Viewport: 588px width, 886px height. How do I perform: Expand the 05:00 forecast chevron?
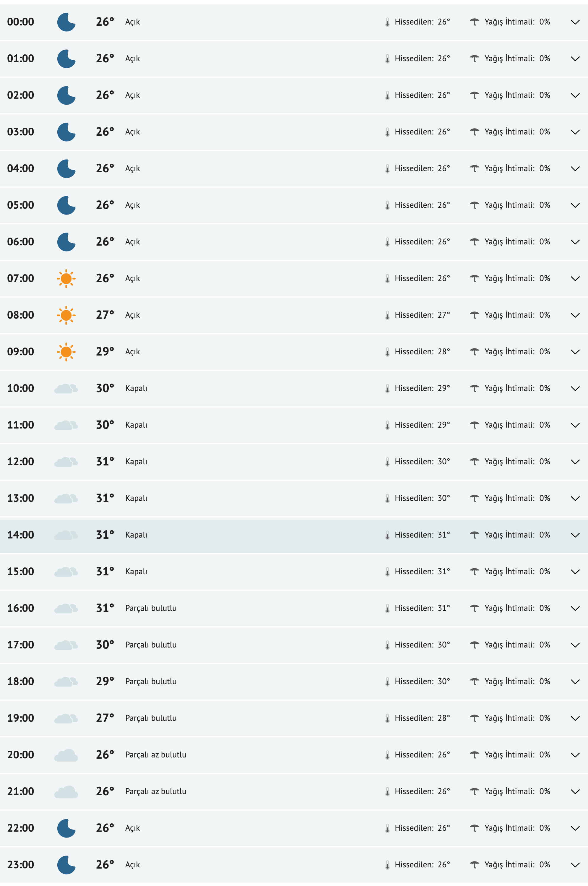pos(575,205)
